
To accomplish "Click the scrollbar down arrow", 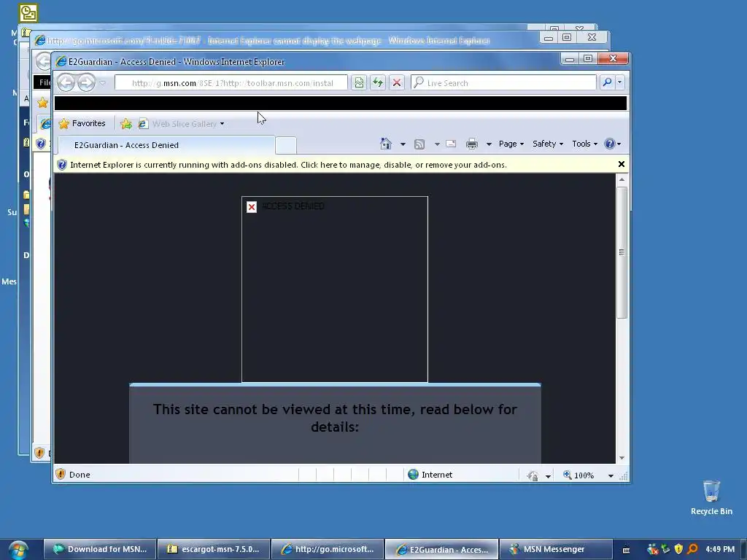I will [622, 458].
